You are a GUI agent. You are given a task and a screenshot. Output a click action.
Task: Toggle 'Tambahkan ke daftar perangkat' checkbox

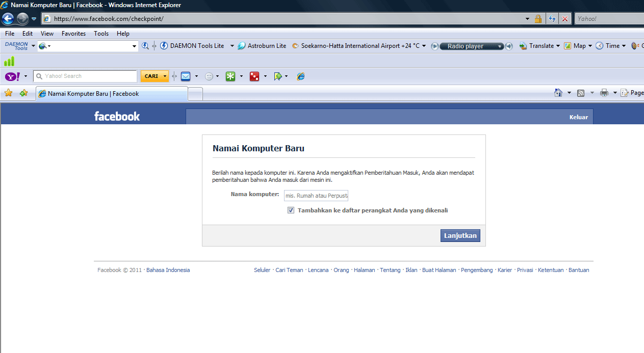click(291, 210)
